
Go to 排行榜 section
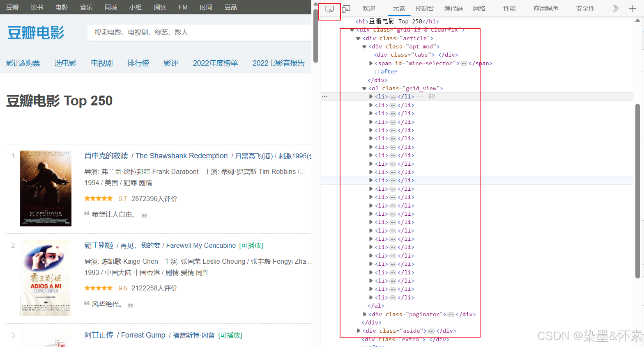pos(138,63)
